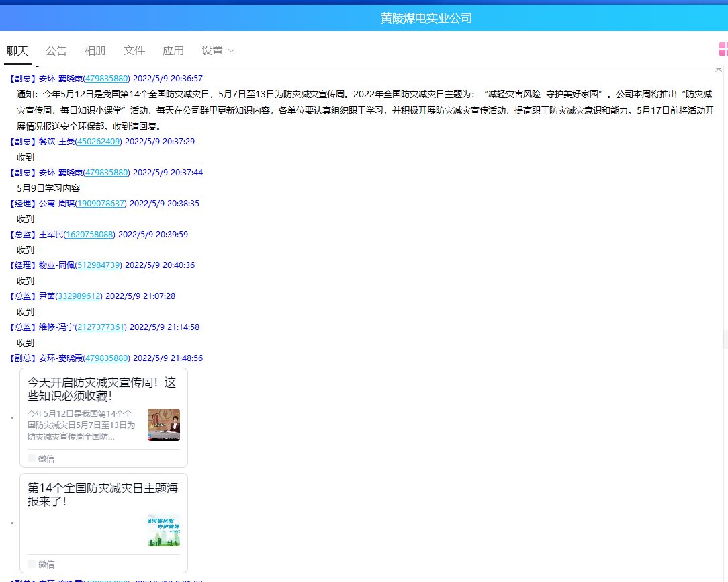Click the news anchor thumbnail in first card
This screenshot has height=582, width=728.
pos(164,425)
